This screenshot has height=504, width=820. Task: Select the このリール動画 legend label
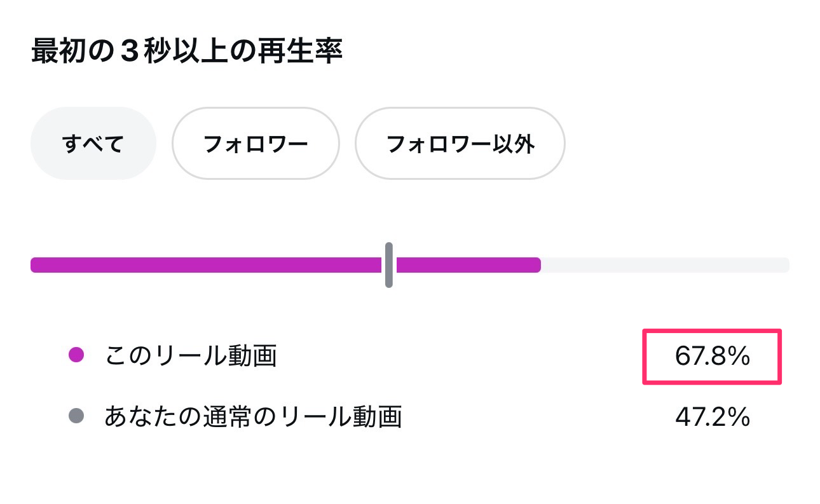pyautogui.click(x=191, y=357)
